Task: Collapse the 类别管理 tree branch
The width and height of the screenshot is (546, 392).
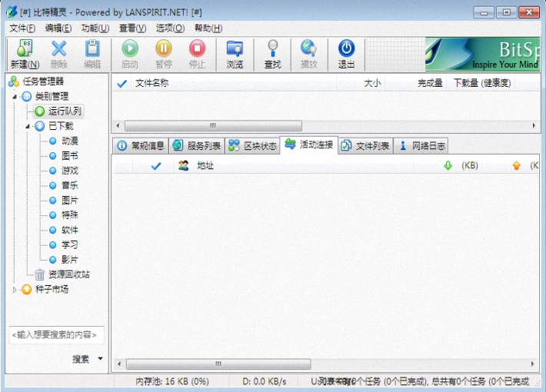Action: [x=15, y=96]
